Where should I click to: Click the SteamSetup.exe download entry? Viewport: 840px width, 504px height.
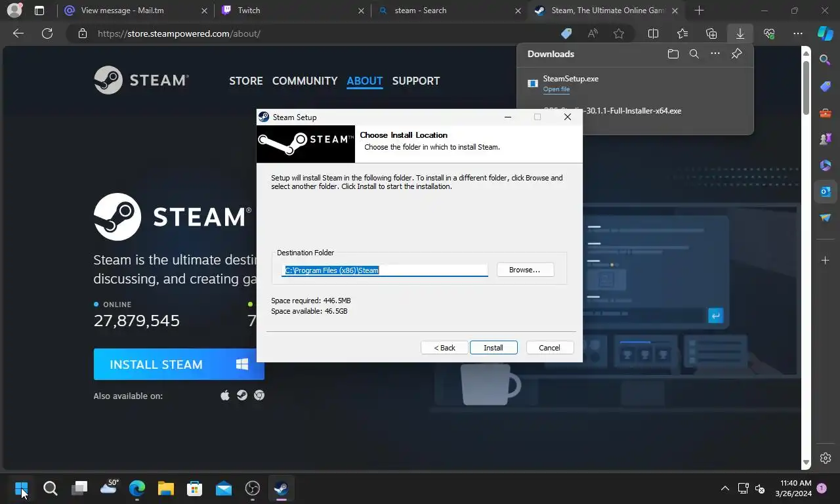pyautogui.click(x=635, y=83)
